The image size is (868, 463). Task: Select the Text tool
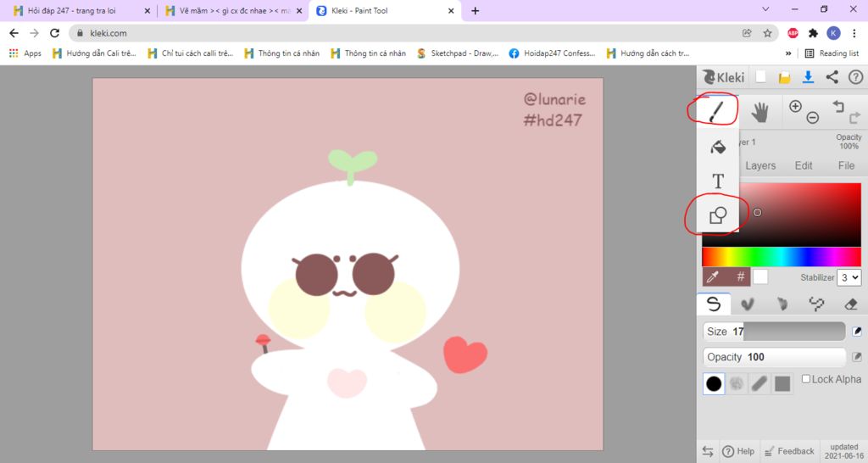tap(718, 181)
